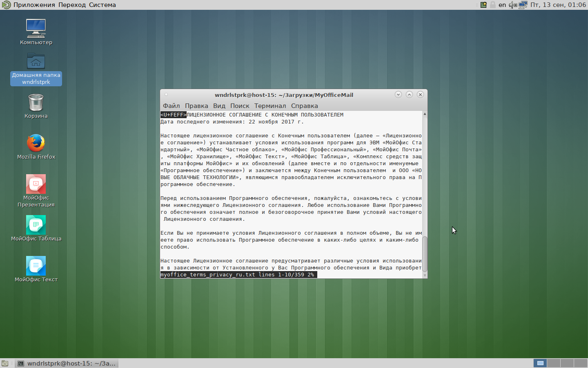Screen dimensions: 588x368
Task: Open the network connection tray icon
Action: pos(523,5)
